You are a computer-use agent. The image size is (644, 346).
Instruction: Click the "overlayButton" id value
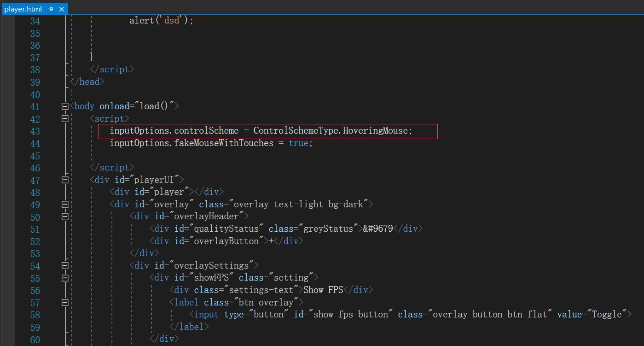pos(227,241)
